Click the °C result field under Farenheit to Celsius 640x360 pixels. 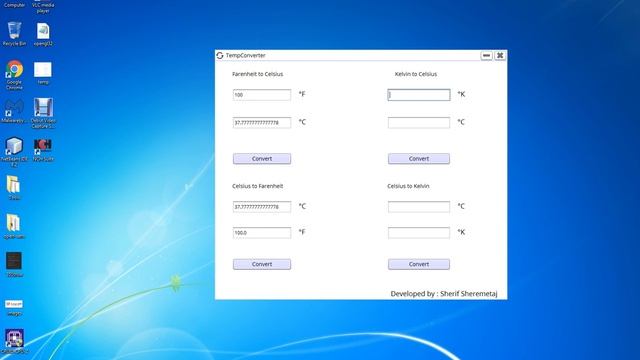click(x=262, y=122)
